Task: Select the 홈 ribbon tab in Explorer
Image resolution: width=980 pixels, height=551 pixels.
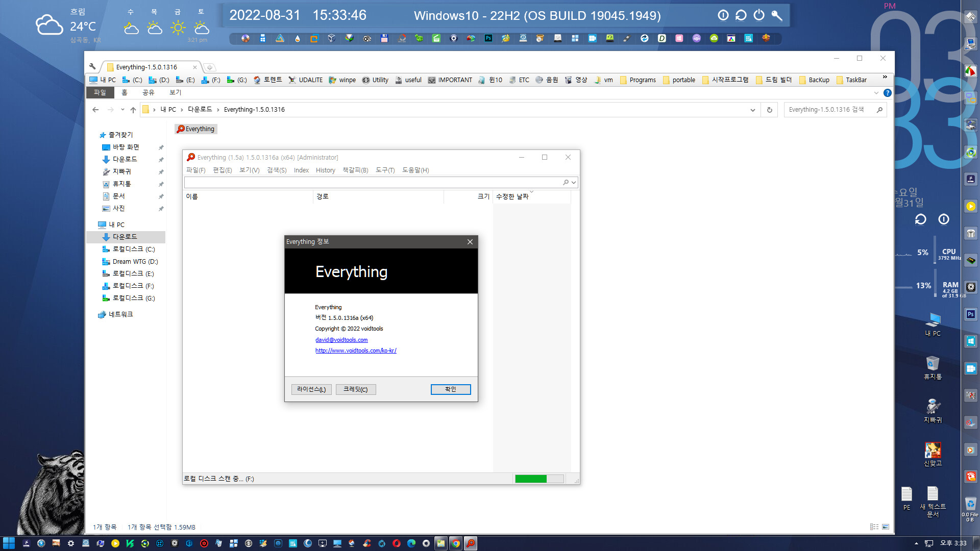Action: pos(124,92)
